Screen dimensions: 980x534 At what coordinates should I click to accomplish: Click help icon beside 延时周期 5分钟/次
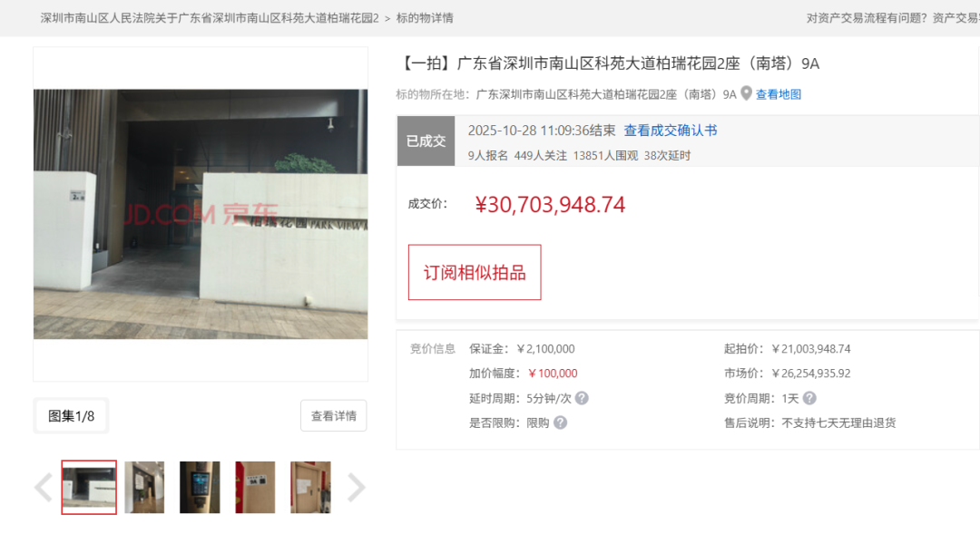click(582, 398)
